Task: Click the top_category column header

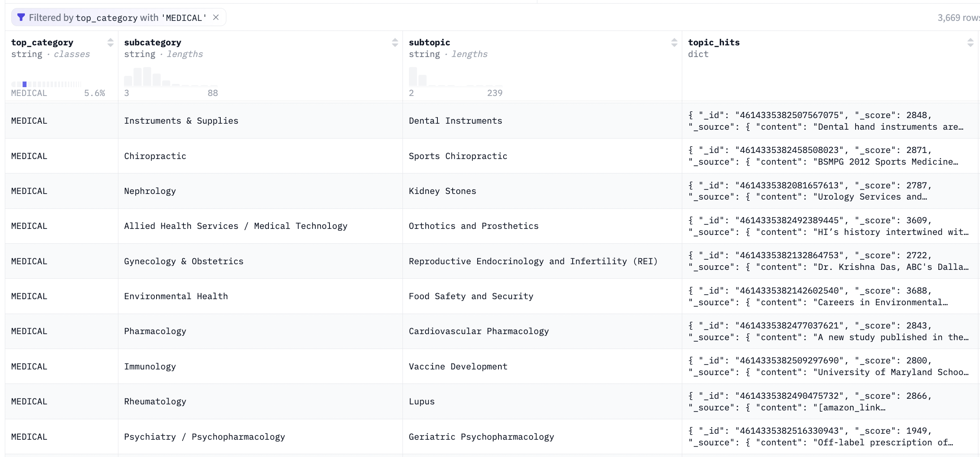Action: tap(42, 43)
